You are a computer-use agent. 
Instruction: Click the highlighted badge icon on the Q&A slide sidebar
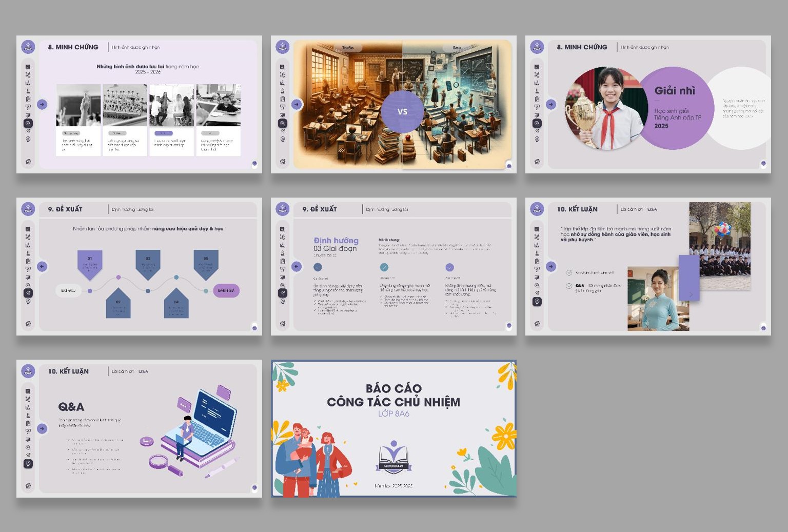[28, 463]
